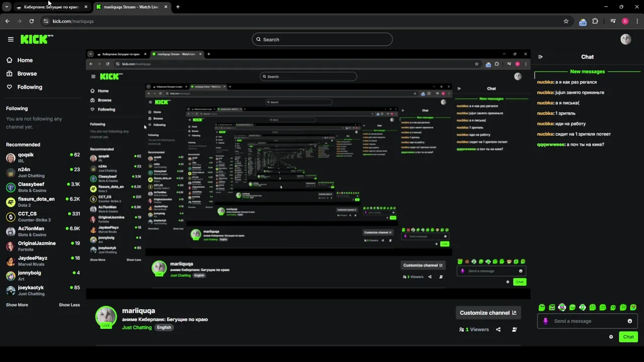Focus the Kick Search field
The width and height of the screenshot is (644, 362).
coord(322,39)
